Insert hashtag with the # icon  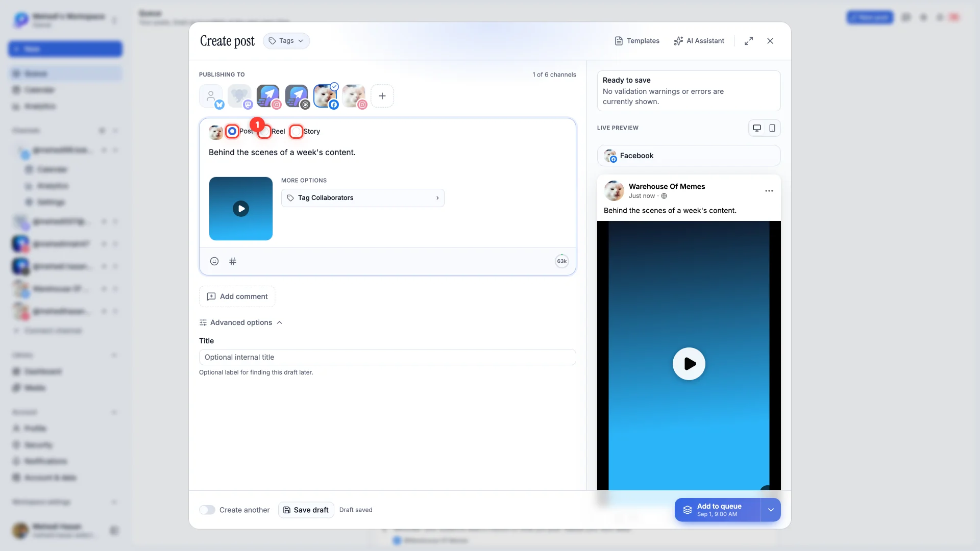pyautogui.click(x=233, y=261)
